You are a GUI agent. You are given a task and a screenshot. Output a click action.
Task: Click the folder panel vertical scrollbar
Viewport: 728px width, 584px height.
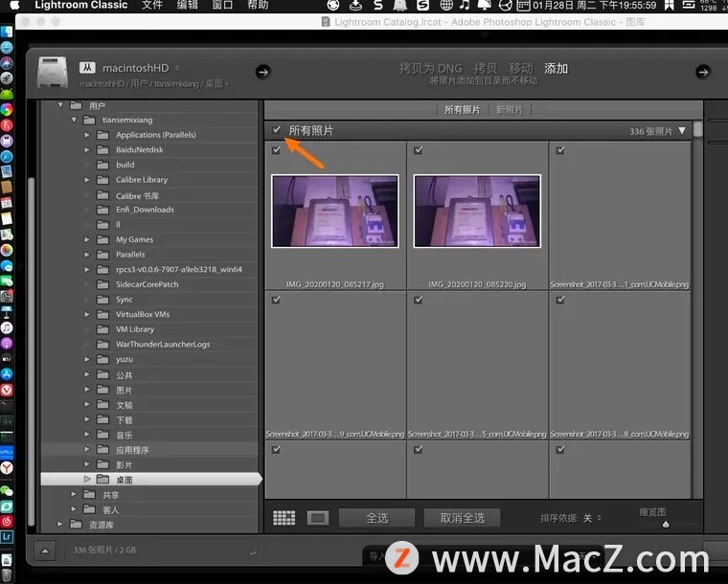(x=32, y=352)
